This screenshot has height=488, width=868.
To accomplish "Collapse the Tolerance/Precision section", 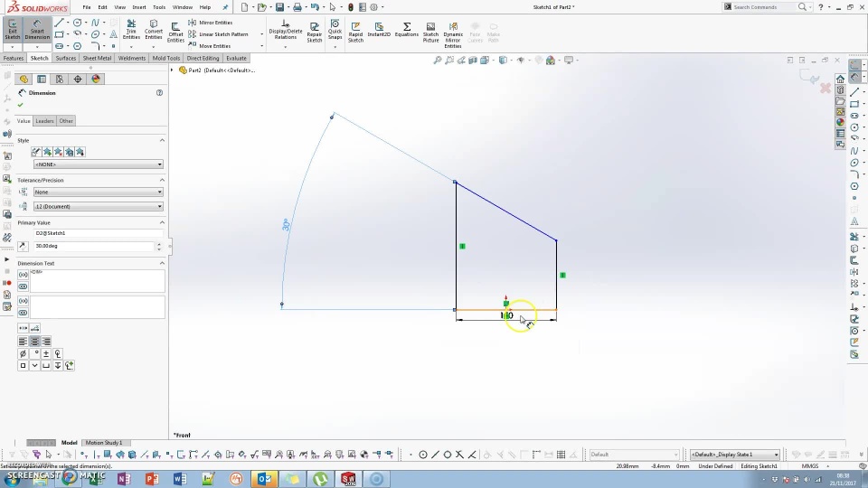I will pyautogui.click(x=162, y=181).
